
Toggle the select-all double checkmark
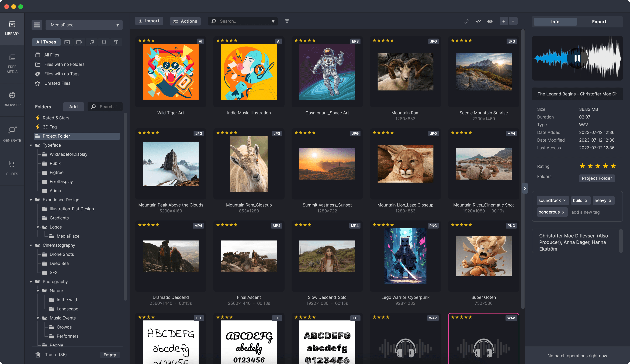[478, 22]
